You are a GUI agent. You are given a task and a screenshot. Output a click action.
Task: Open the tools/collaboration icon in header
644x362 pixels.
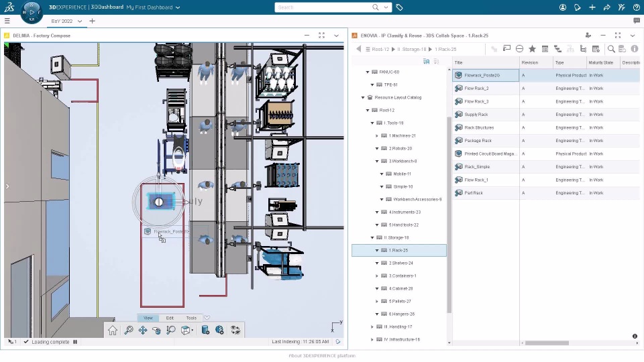pyautogui.click(x=621, y=7)
